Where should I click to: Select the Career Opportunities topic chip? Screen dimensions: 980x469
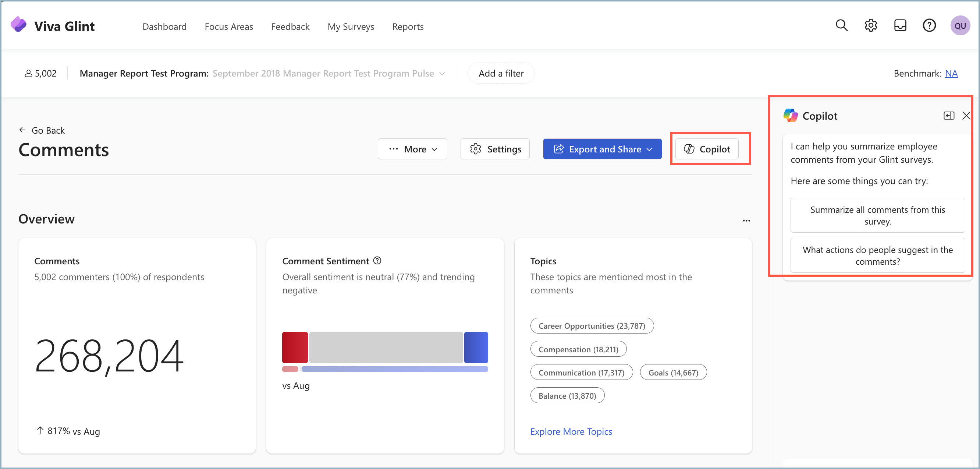pos(592,326)
